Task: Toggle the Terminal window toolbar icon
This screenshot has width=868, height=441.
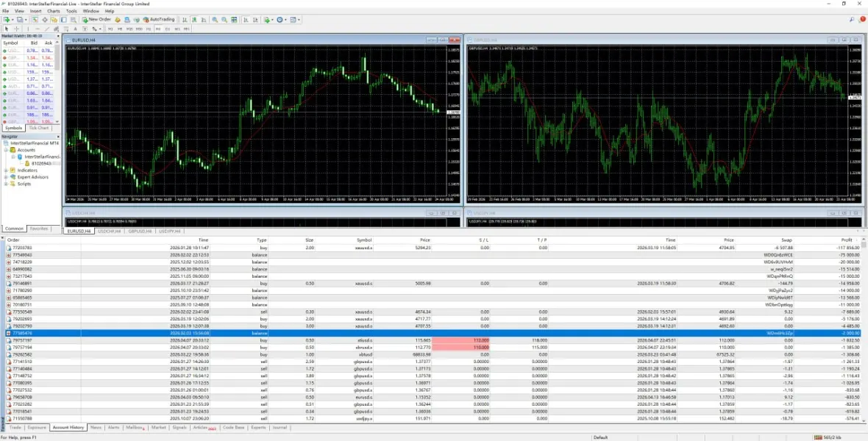Action: pos(63,19)
